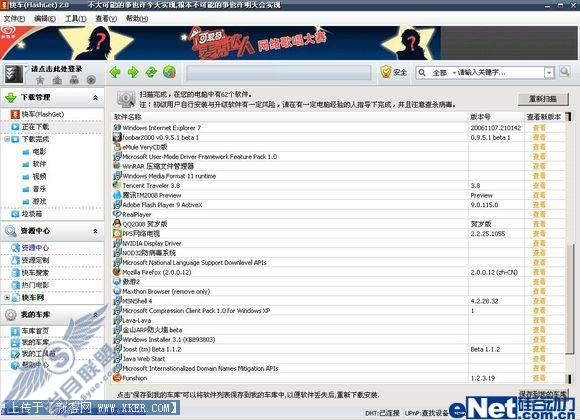Select the NVIDIA Display Driver row
Image resolution: width=580 pixels, height=420 pixels.
[x=338, y=243]
